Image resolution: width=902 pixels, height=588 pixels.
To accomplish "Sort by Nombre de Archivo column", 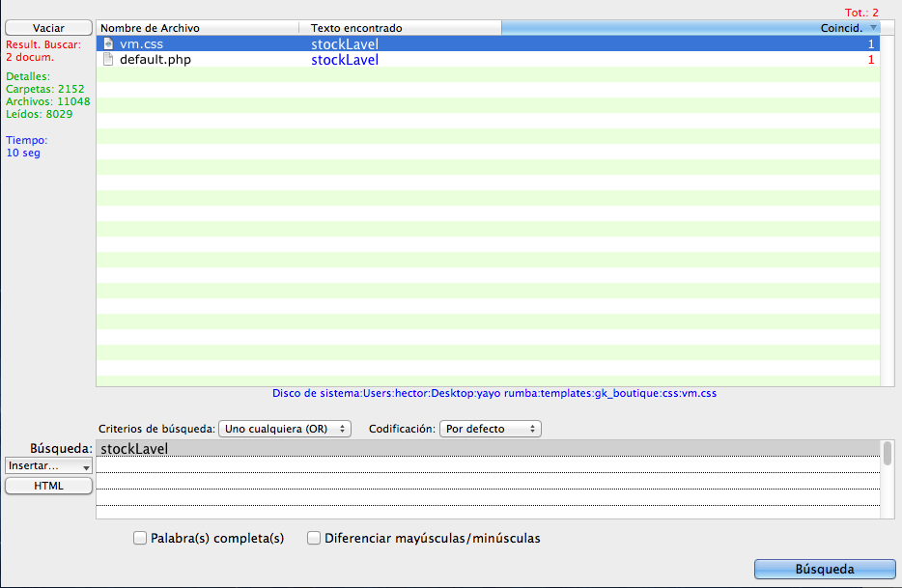I will pyautogui.click(x=197, y=28).
